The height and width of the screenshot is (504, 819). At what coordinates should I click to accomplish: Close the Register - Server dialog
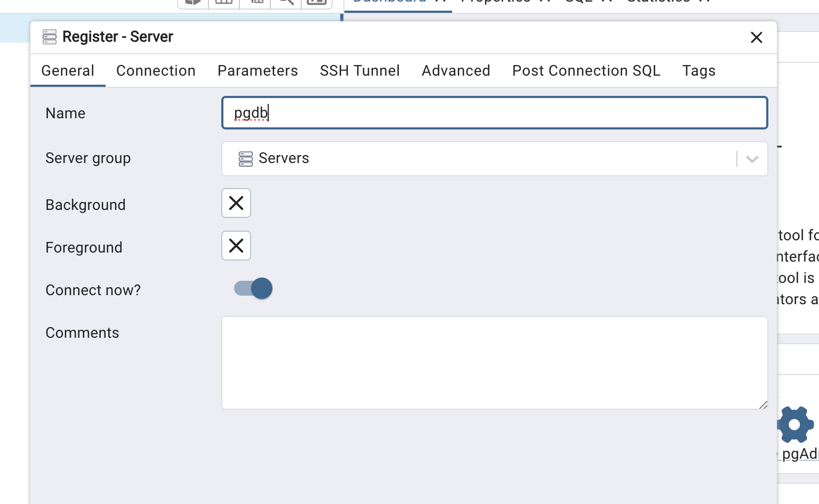pyautogui.click(x=756, y=37)
